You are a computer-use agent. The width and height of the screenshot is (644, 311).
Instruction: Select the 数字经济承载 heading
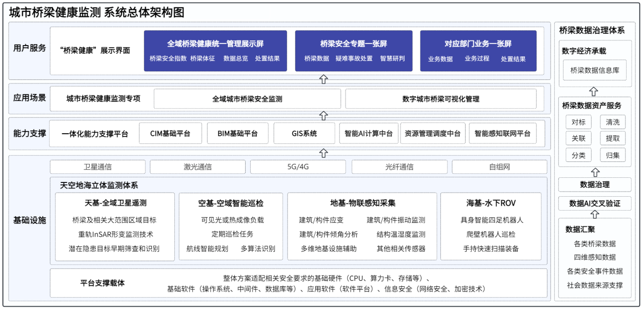pos(583,51)
